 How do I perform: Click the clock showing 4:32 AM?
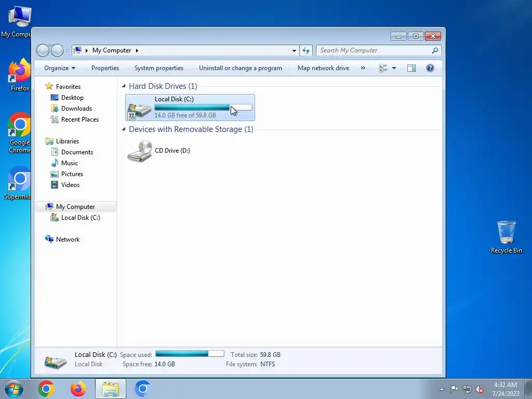[x=506, y=385]
